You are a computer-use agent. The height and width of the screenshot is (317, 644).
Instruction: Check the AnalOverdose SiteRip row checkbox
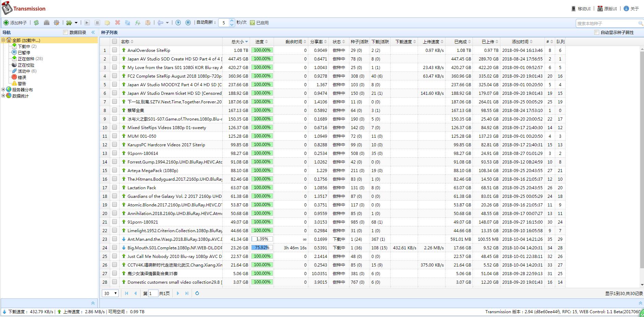coord(115,50)
